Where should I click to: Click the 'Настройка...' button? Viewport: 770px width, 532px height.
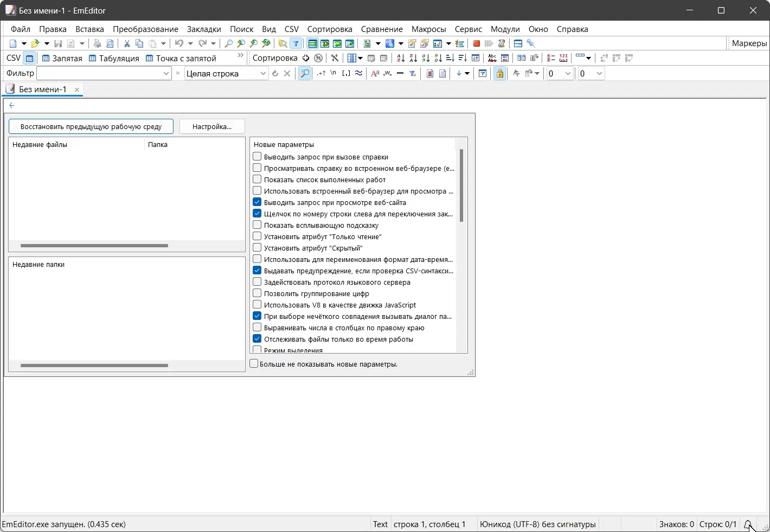[x=212, y=126]
